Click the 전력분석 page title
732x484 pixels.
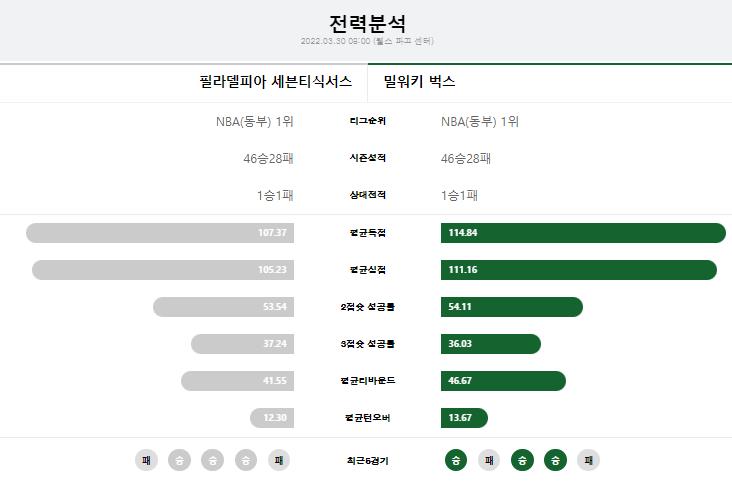click(367, 23)
